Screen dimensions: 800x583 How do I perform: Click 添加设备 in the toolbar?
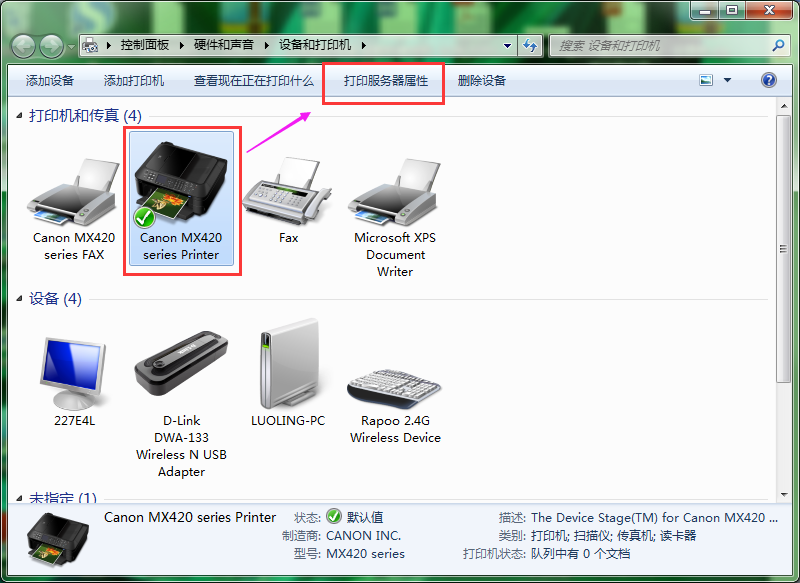(x=50, y=81)
